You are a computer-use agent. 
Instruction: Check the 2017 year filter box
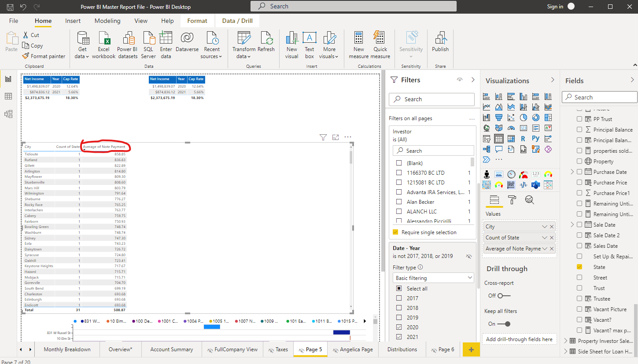click(399, 298)
